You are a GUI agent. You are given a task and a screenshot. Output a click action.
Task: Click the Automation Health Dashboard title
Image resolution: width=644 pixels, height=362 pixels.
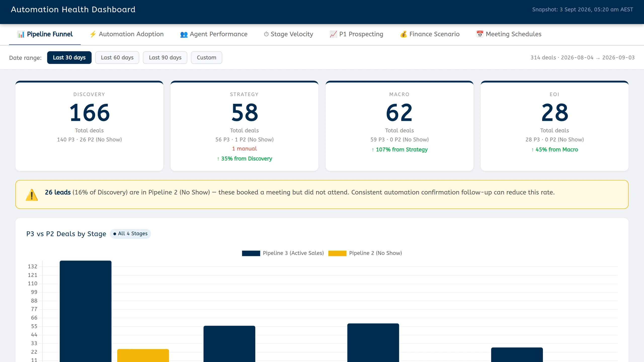(x=73, y=10)
